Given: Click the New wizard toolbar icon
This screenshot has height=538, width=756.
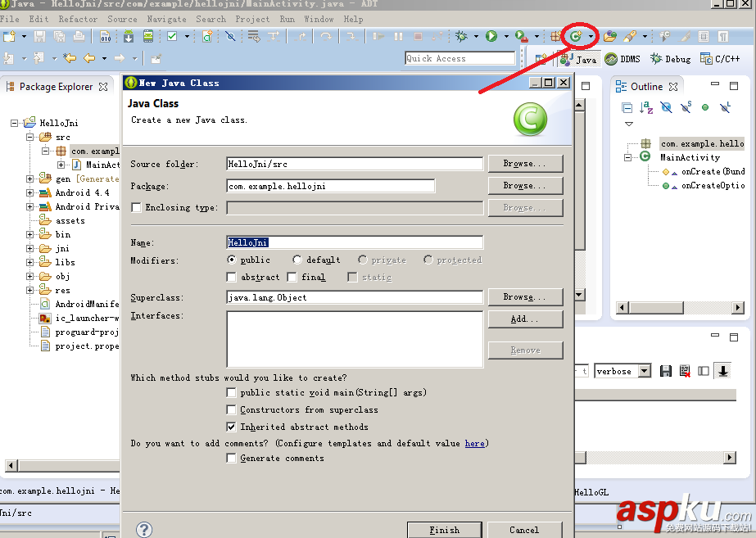Looking at the screenshot, I should (x=9, y=37).
